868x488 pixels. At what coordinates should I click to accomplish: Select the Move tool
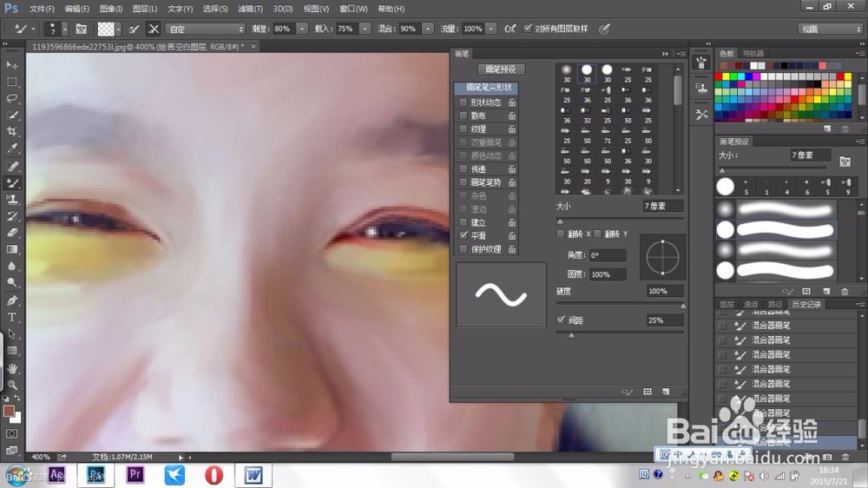point(11,65)
